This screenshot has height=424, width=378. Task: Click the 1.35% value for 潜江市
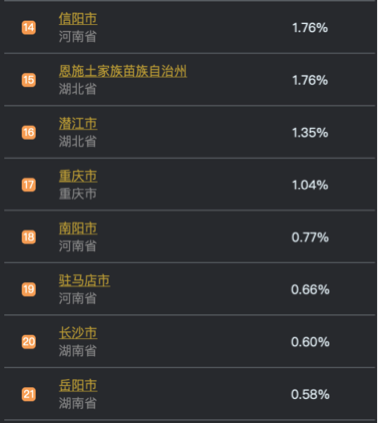[310, 133]
